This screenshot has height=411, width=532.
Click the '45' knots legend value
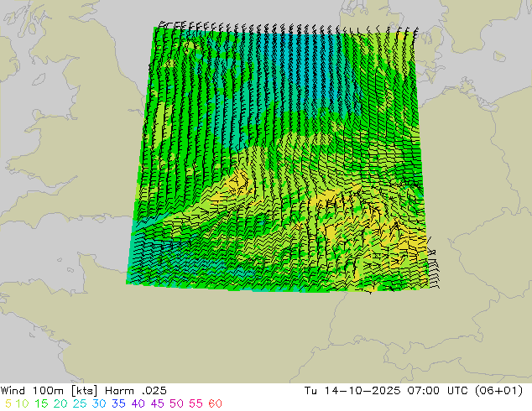(x=157, y=403)
